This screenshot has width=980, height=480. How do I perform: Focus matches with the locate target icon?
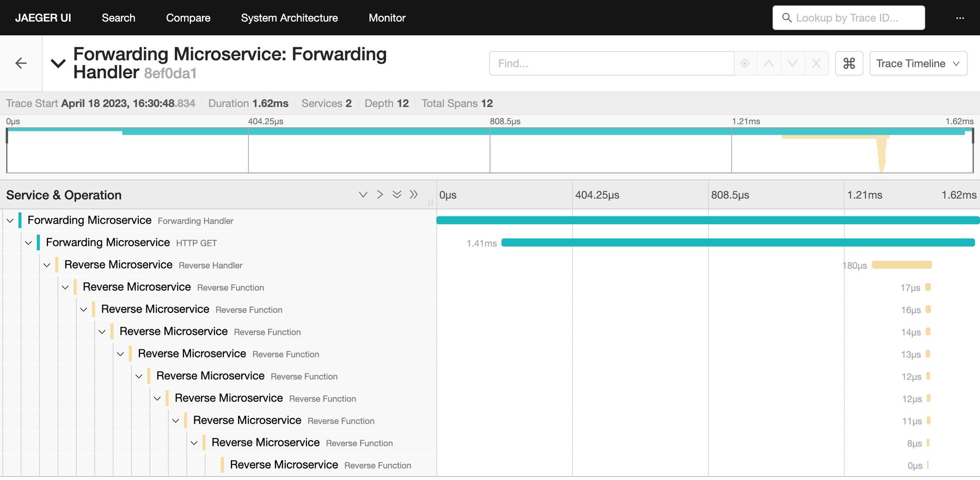745,63
